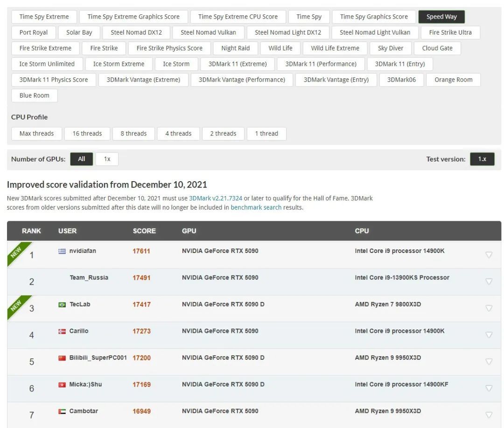504x428 pixels.
Task: Select 2 threads CPU Profile
Action: (x=224, y=133)
